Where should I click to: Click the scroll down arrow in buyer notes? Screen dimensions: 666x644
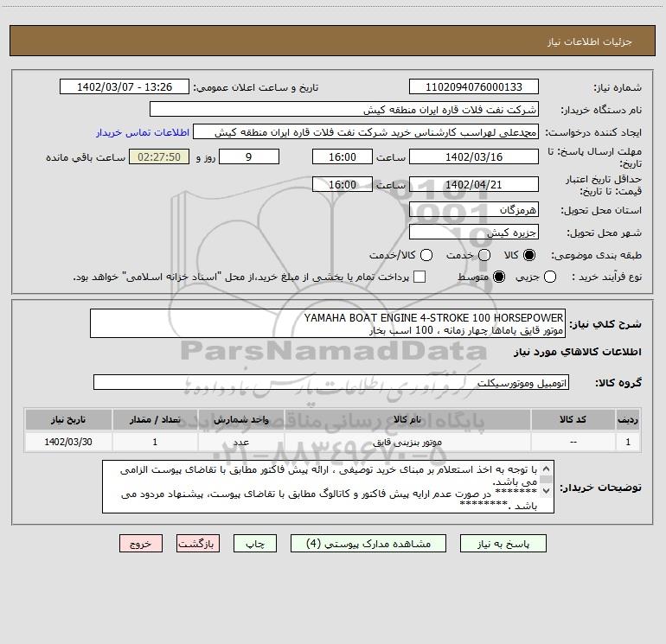pyautogui.click(x=547, y=491)
